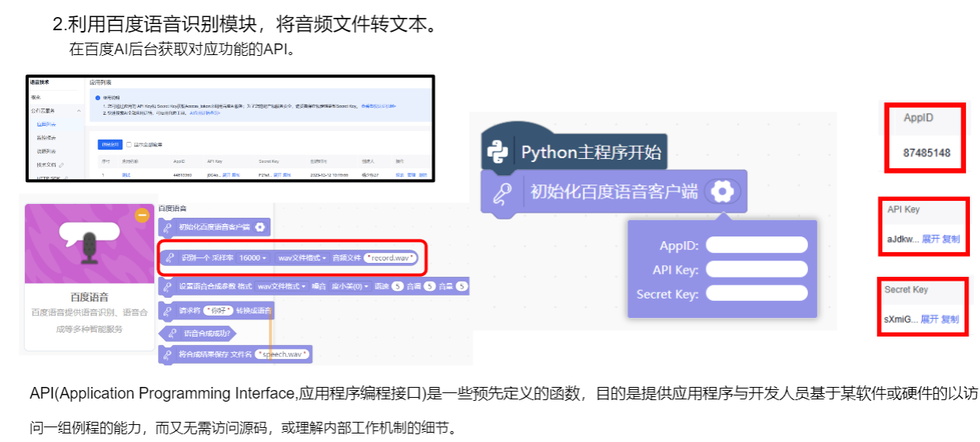This screenshot has height=442, width=980.
Task: Click the 百度语音 card title text
Action: tap(89, 297)
